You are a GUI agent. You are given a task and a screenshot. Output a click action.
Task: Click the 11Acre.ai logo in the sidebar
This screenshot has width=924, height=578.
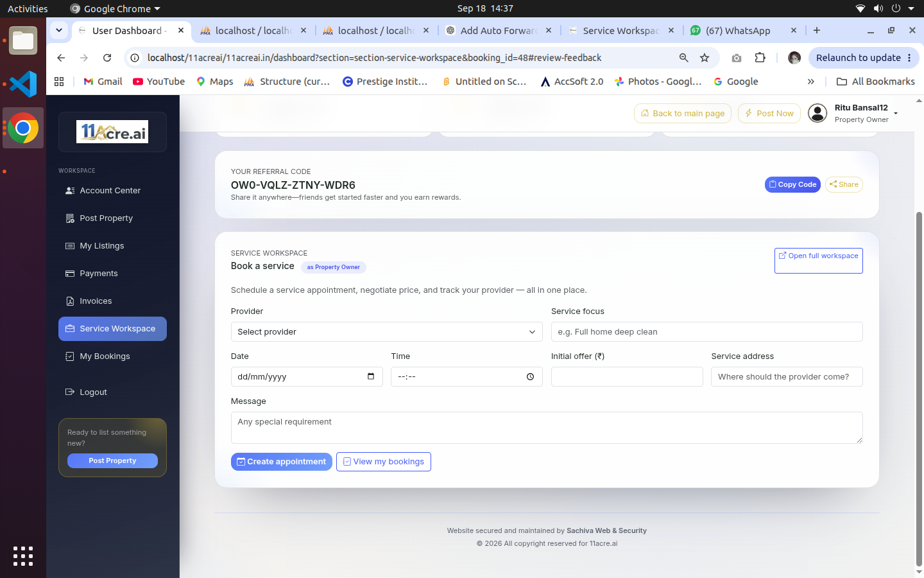click(x=112, y=132)
